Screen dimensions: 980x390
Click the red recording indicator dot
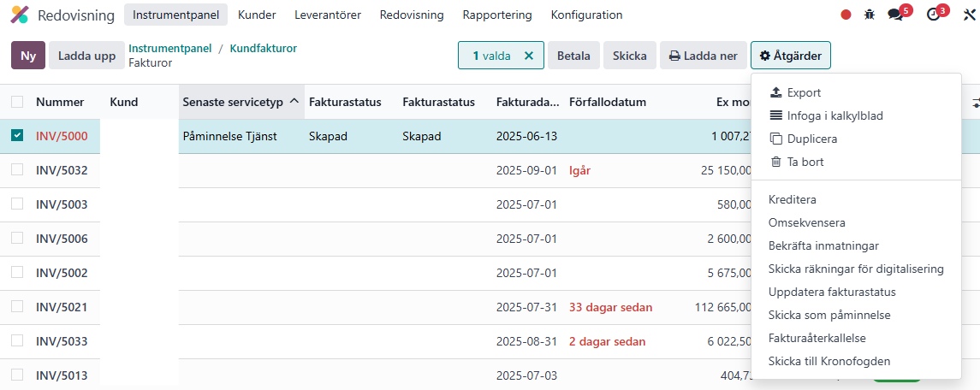(846, 15)
